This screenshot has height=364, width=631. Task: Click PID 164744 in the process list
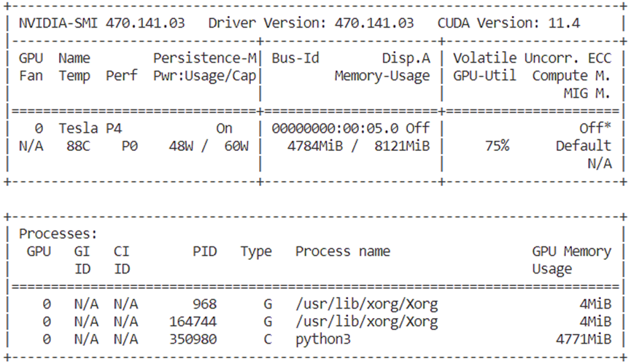(x=193, y=321)
